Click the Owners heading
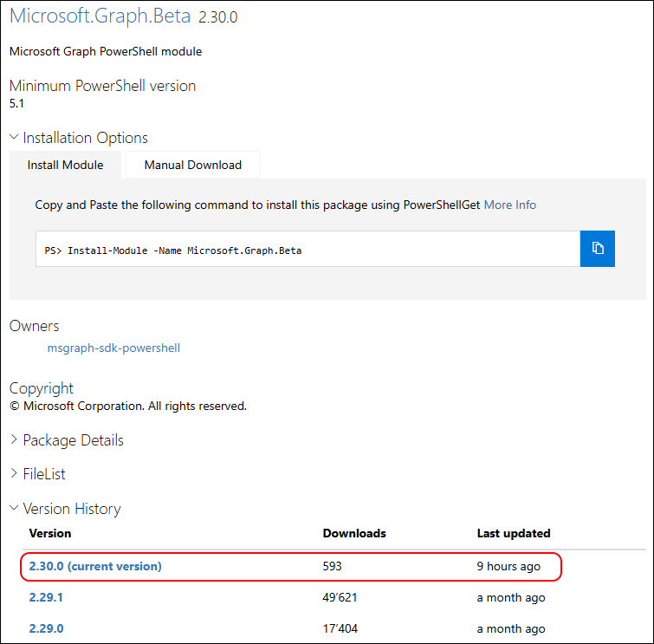 [34, 326]
